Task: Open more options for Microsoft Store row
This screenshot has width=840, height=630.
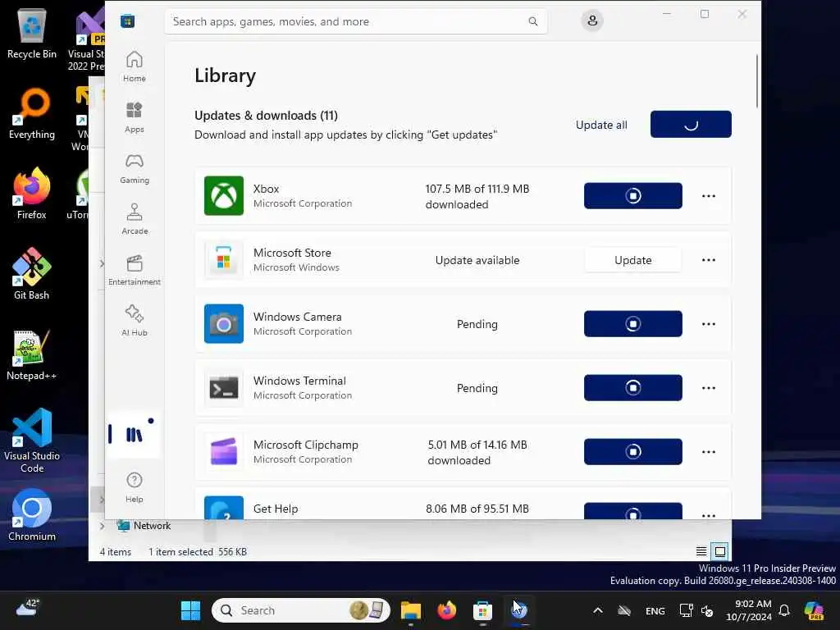Action: click(x=708, y=260)
